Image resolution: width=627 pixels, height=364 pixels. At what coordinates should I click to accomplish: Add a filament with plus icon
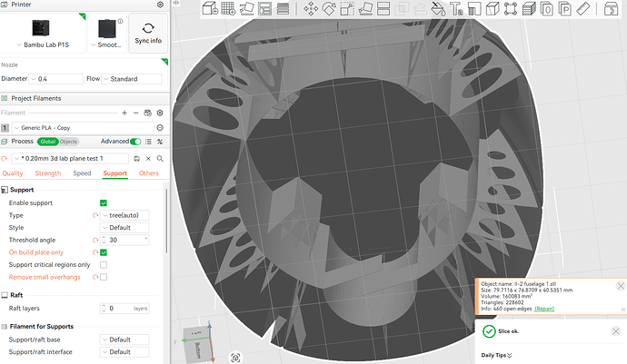[x=124, y=113]
